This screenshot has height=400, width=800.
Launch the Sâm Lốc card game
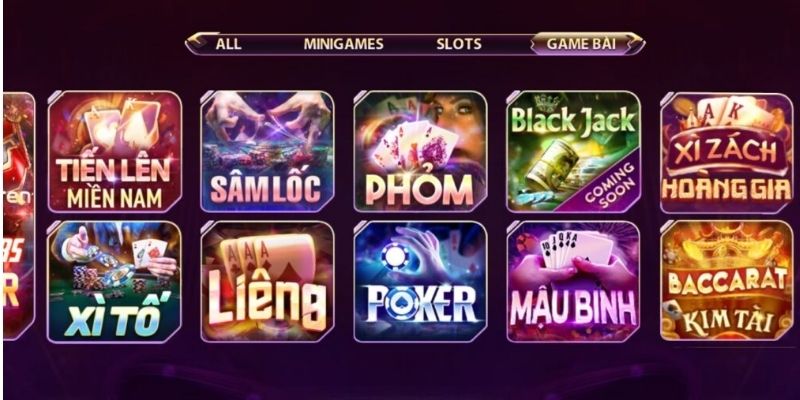pyautogui.click(x=267, y=152)
